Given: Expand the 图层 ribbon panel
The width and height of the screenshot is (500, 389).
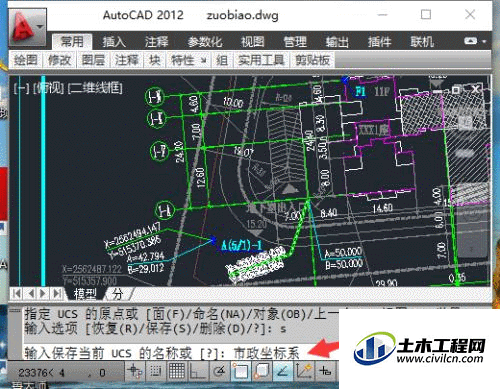Looking at the screenshot, I should 93,60.
